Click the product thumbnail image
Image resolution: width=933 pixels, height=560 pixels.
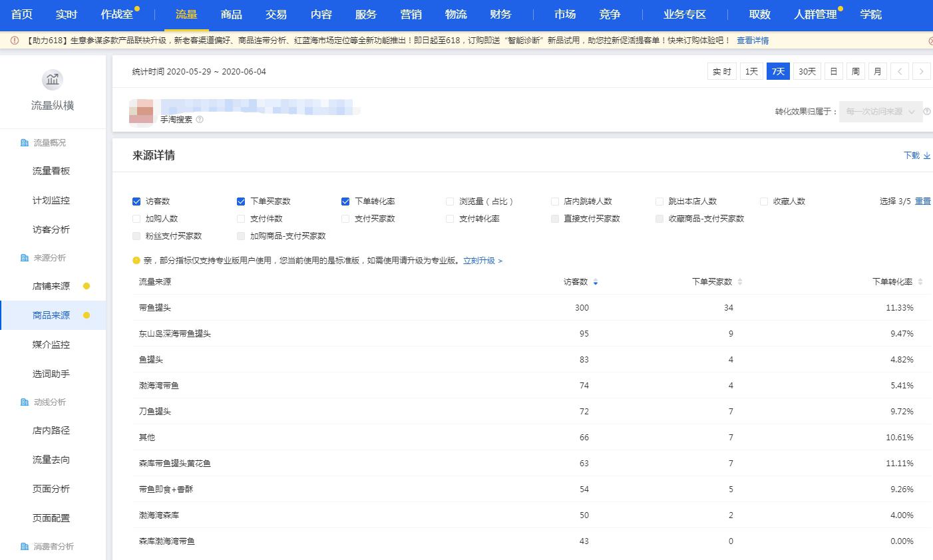(x=141, y=112)
